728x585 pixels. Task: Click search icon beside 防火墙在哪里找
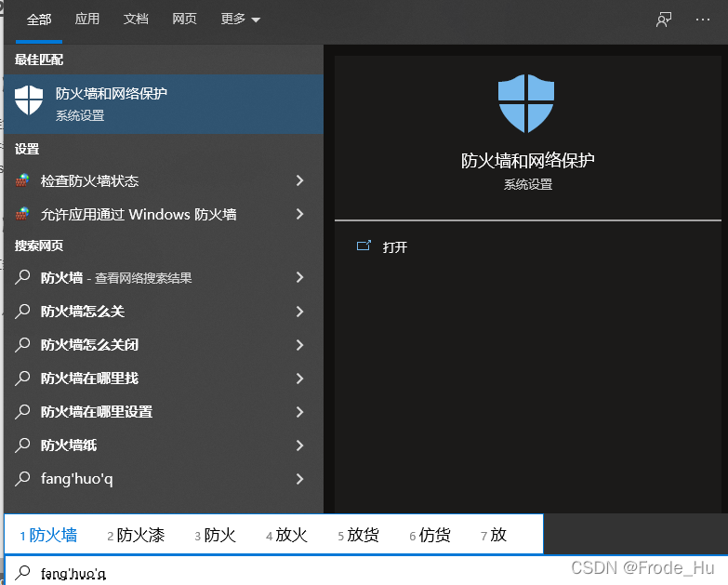coord(22,378)
